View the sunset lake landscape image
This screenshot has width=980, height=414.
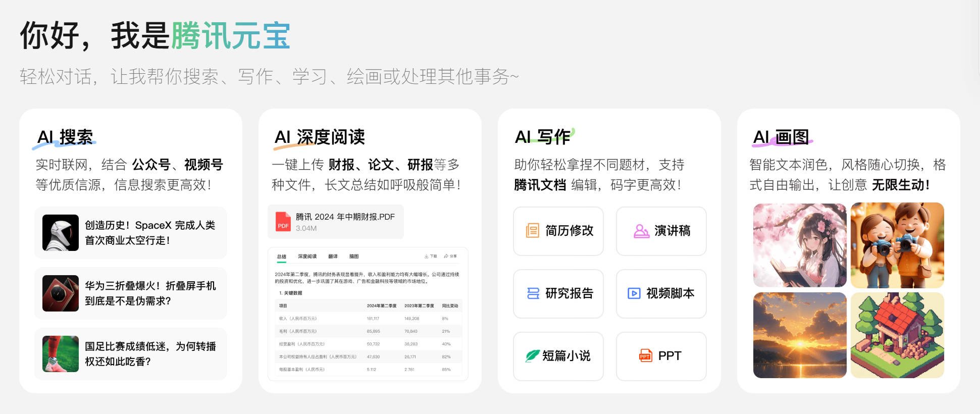[x=800, y=335]
